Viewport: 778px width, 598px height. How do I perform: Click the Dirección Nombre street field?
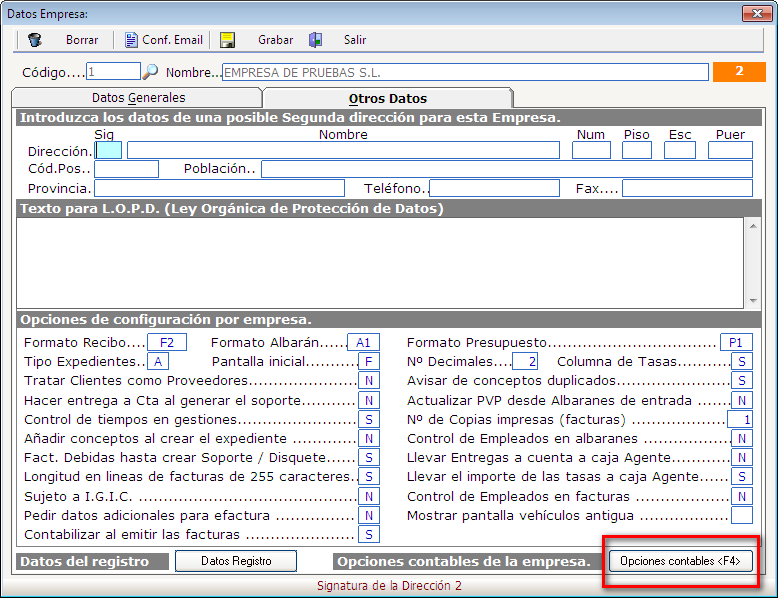point(343,150)
